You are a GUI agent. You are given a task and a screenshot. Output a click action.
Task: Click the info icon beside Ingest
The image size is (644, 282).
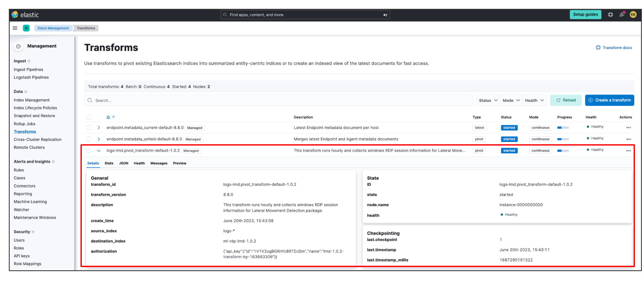point(29,61)
